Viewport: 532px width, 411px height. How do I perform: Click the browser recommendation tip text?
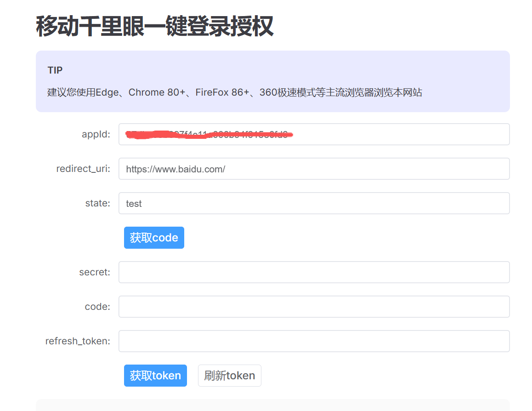[x=234, y=92]
